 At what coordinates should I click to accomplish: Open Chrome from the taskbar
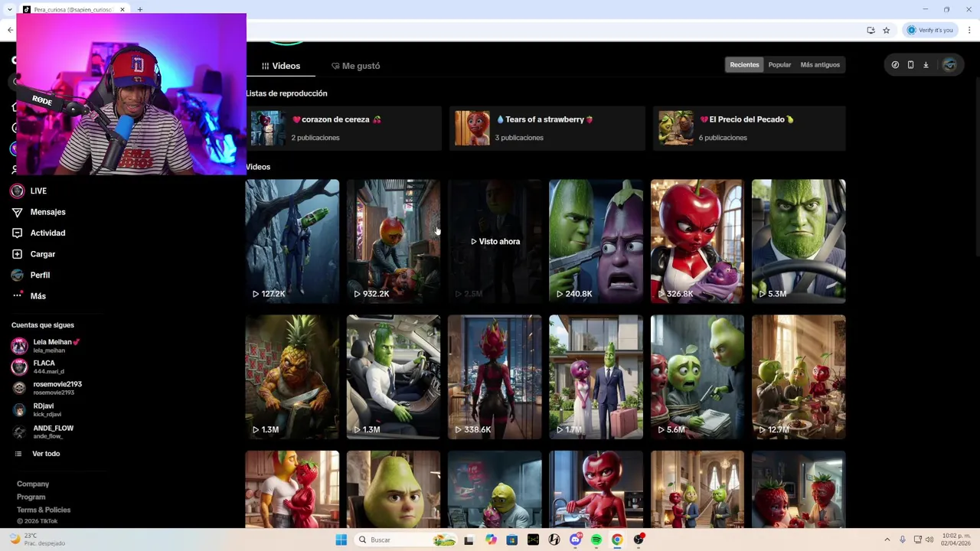(x=617, y=540)
